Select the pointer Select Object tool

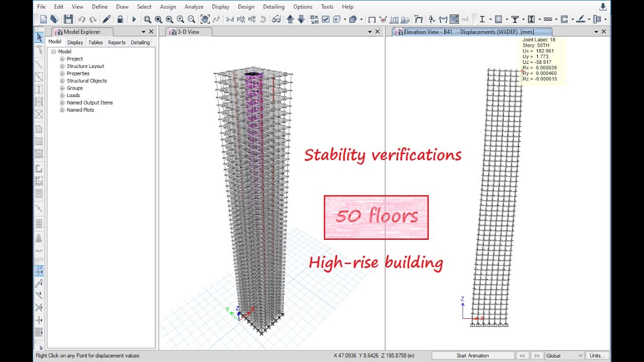(x=39, y=37)
